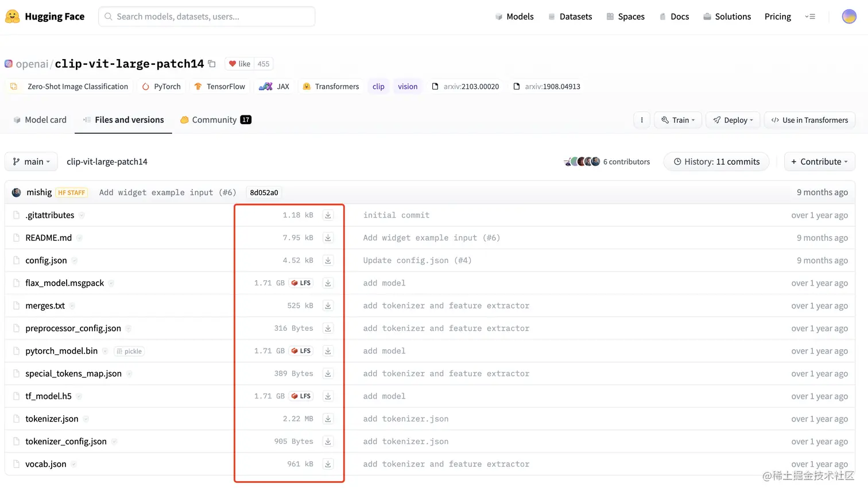Click the openai organization name
This screenshot has width=868, height=495.
tap(32, 64)
